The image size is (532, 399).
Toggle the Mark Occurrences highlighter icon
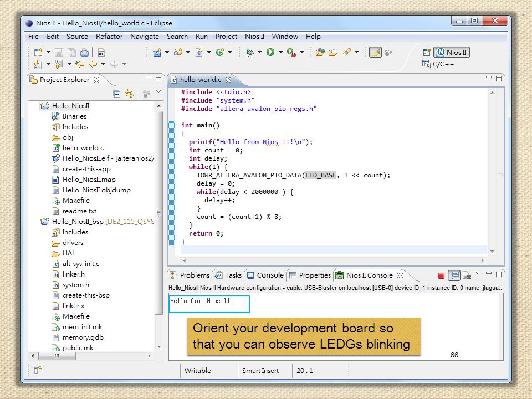point(375,52)
